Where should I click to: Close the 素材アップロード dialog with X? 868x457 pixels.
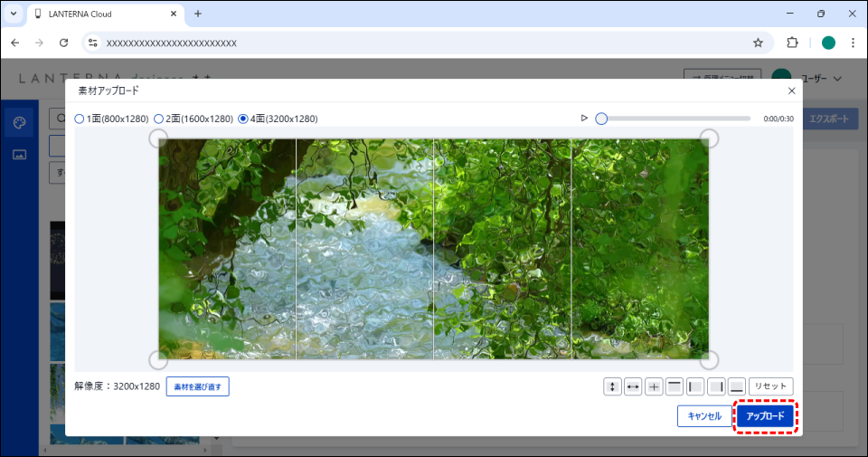pyautogui.click(x=792, y=90)
